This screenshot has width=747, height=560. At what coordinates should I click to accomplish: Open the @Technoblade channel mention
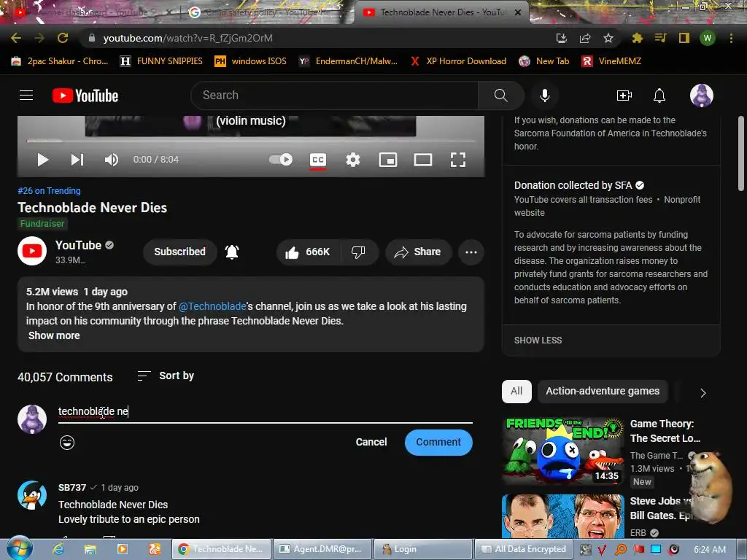coord(212,306)
